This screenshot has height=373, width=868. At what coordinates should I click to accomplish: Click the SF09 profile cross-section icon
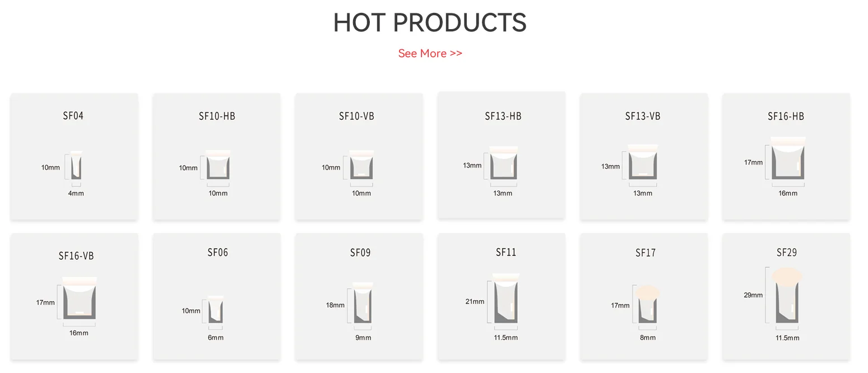click(x=363, y=302)
